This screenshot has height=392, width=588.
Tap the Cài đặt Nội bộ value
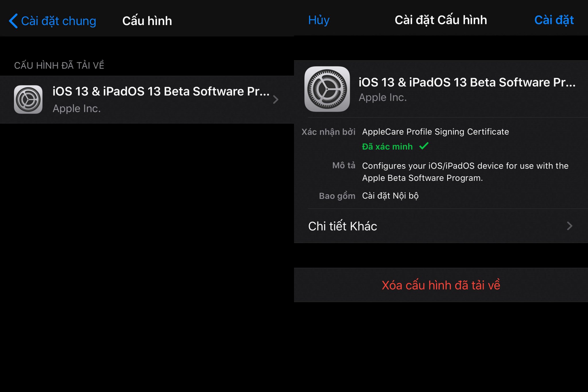[390, 196]
